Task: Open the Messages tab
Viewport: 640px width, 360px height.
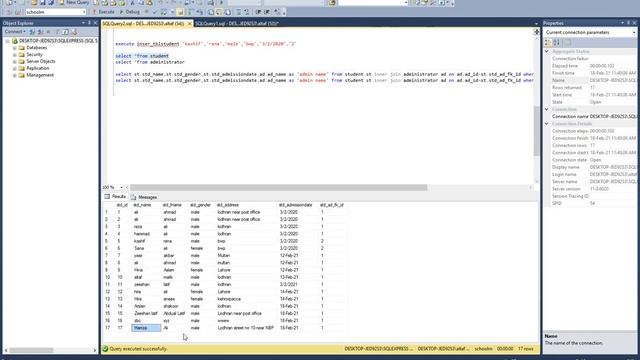Action: 144,197
